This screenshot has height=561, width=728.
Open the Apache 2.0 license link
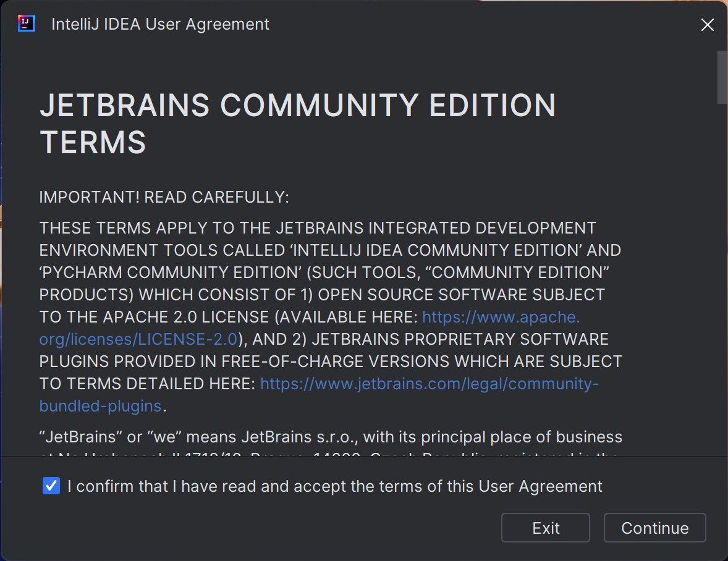coord(501,317)
